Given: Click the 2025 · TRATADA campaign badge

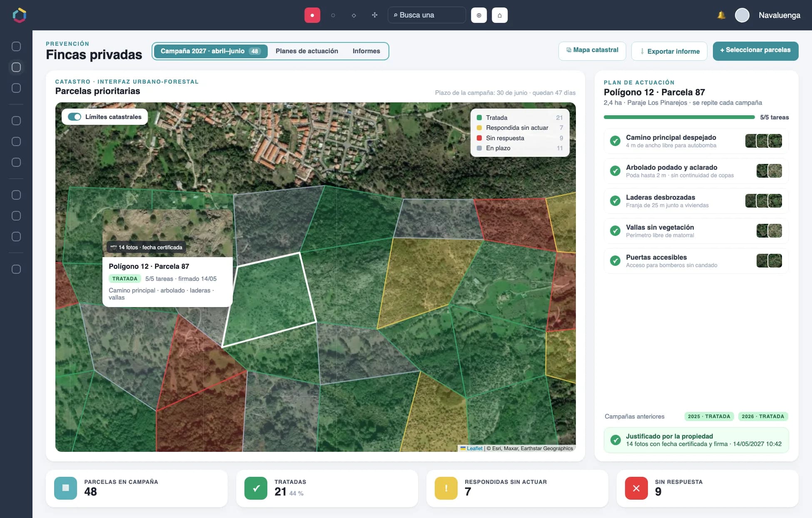Looking at the screenshot, I should click(x=709, y=416).
